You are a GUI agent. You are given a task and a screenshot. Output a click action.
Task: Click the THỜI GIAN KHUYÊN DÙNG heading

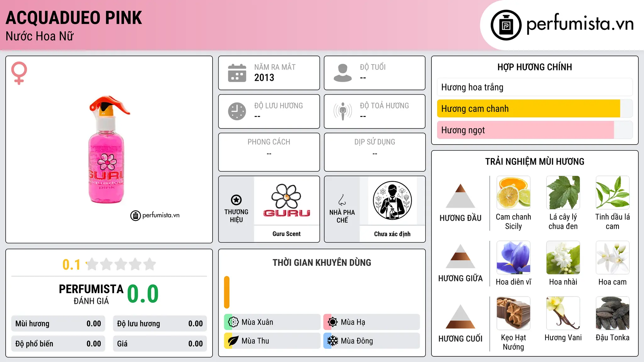coord(322,262)
